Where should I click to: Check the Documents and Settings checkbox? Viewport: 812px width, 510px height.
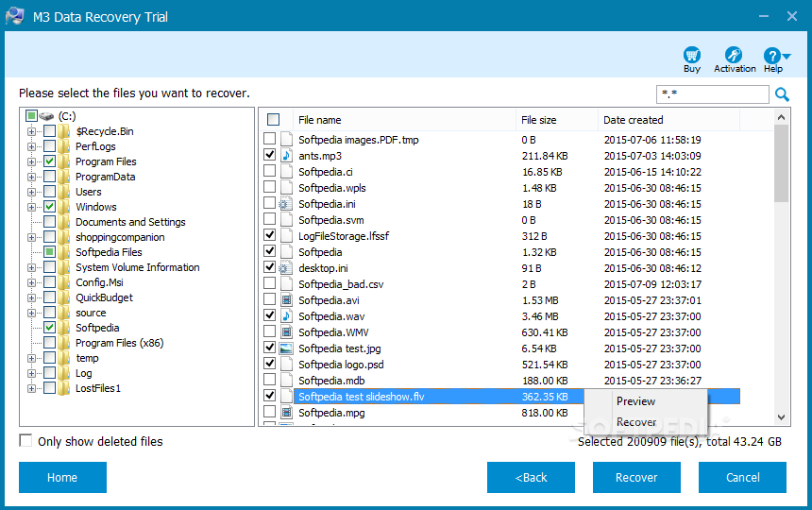pos(49,222)
